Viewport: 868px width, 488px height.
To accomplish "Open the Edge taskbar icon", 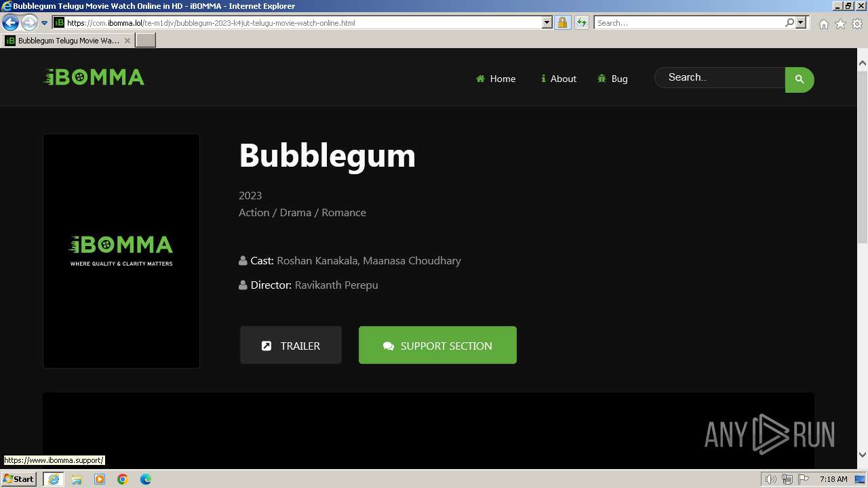I will [x=146, y=479].
